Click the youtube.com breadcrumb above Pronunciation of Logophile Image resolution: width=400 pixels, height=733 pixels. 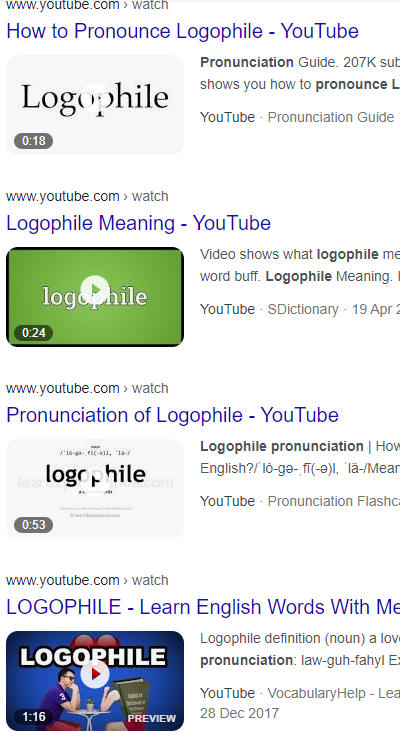point(63,388)
